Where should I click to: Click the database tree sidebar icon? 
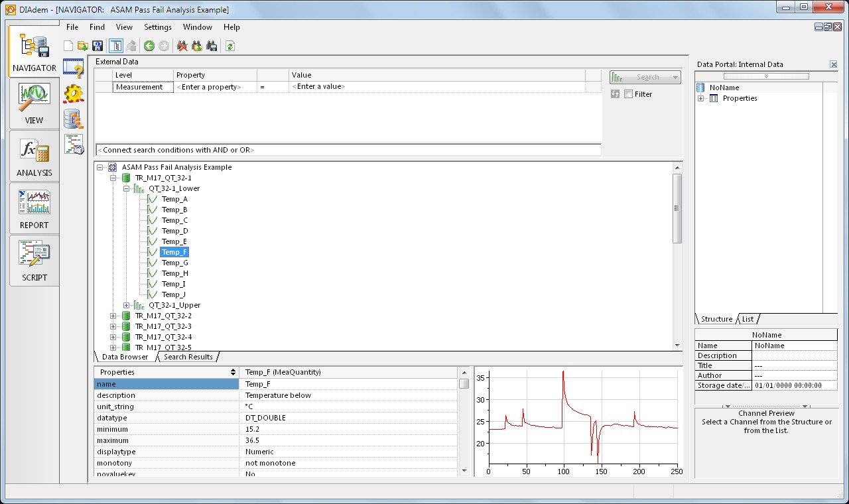74,119
